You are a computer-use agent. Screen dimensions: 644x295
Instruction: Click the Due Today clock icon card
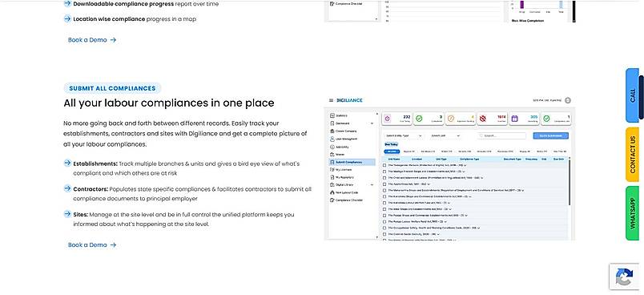pos(388,119)
